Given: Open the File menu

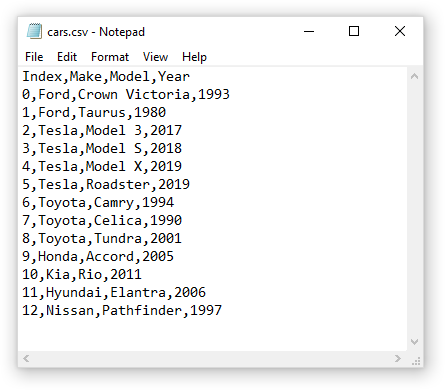Looking at the screenshot, I should coord(34,57).
